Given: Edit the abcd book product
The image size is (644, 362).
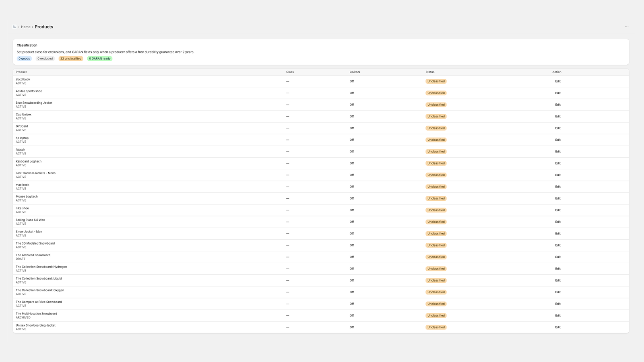Looking at the screenshot, I should tap(558, 81).
